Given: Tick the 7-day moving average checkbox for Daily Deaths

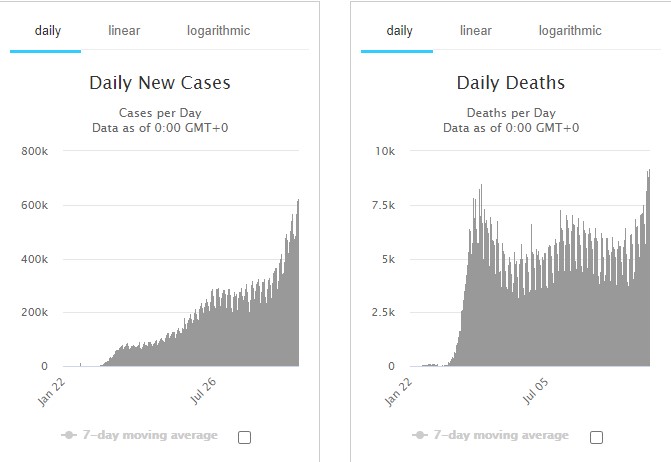Looking at the screenshot, I should click(597, 437).
